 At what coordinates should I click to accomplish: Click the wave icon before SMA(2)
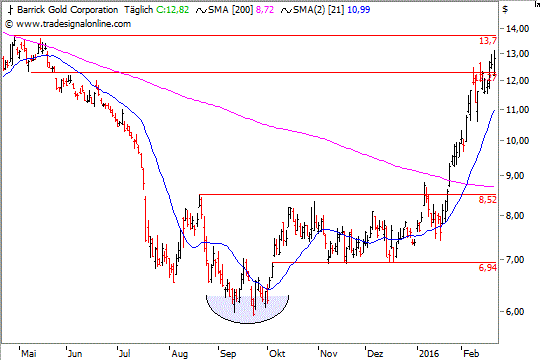pyautogui.click(x=287, y=11)
